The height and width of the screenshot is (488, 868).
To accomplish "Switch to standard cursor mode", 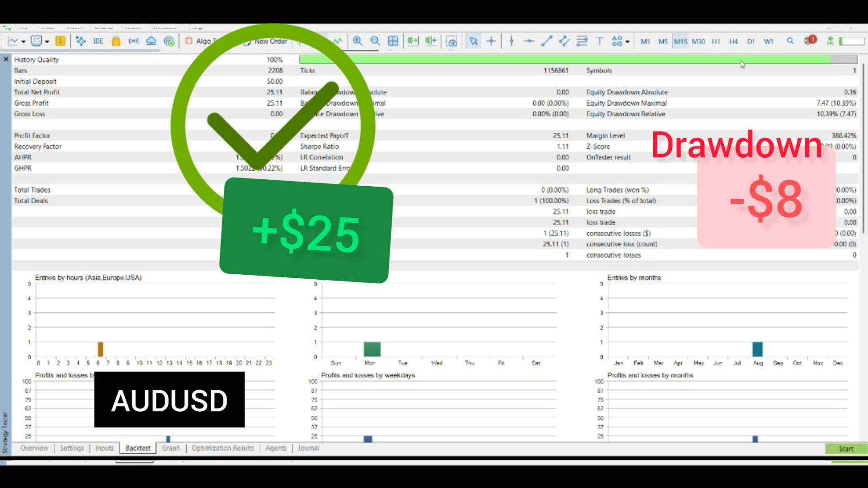I will pos(473,41).
